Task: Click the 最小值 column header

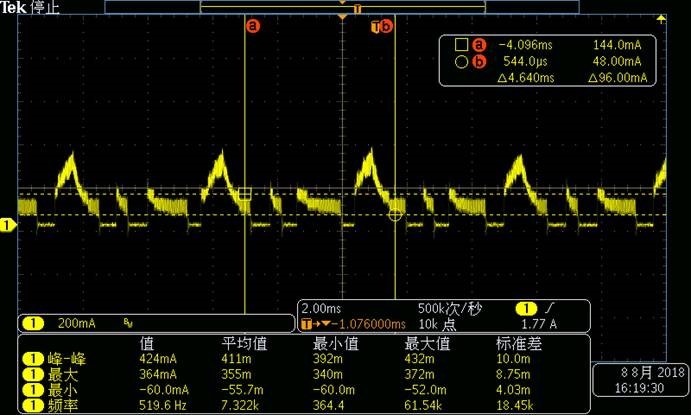Action: 335,343
